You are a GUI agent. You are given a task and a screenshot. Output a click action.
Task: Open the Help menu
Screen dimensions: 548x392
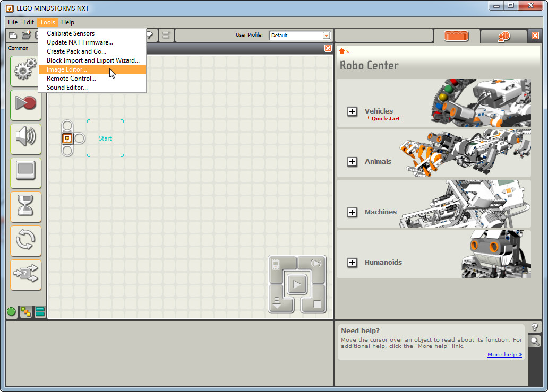(x=67, y=22)
